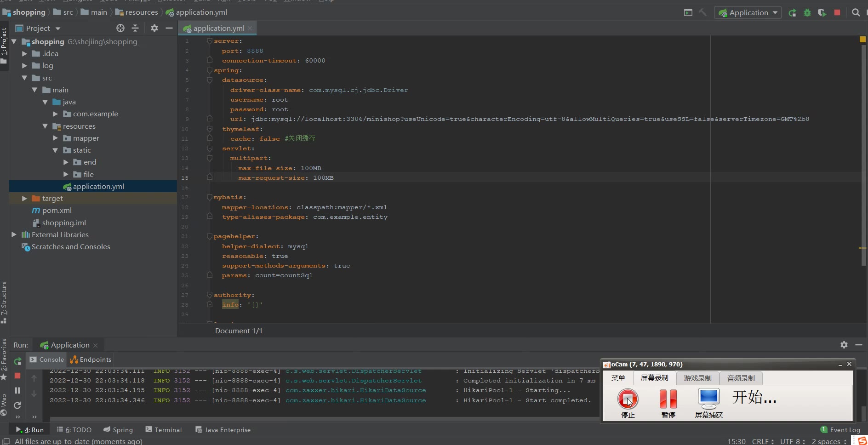Viewport: 868px width, 445px height.
Task: Click oCam red stop recording button
Action: click(x=628, y=399)
